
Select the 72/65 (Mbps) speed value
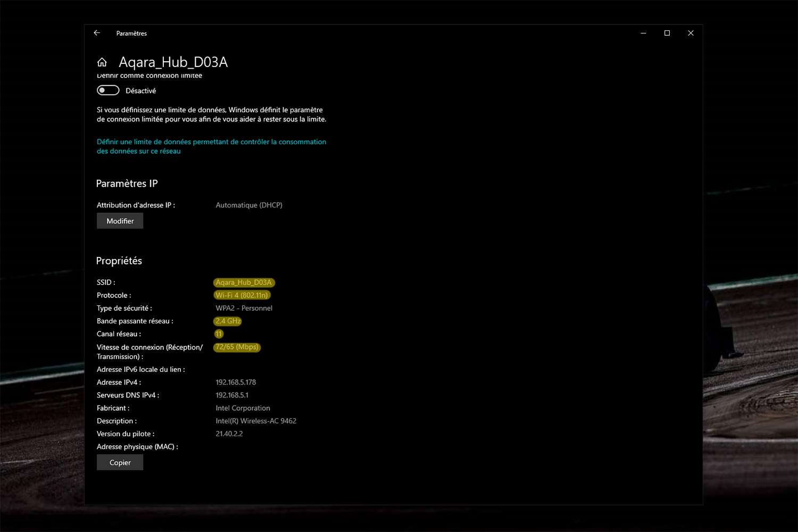[237, 347]
